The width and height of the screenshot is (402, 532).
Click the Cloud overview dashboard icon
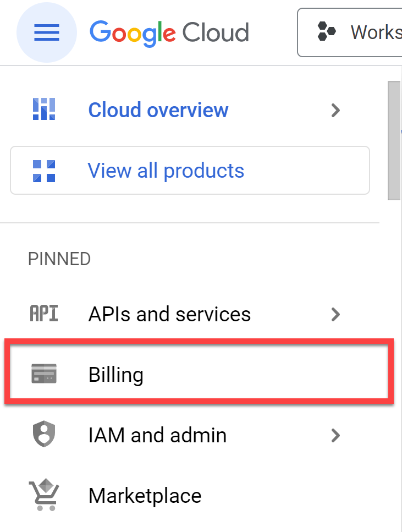[44, 109]
